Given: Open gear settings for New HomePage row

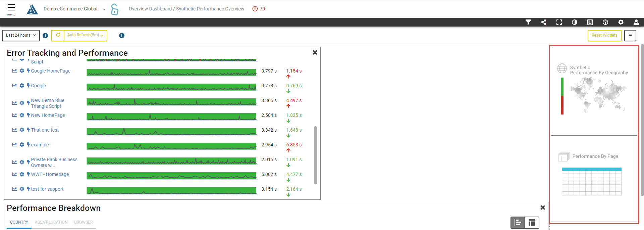Looking at the screenshot, I should 22,115.
